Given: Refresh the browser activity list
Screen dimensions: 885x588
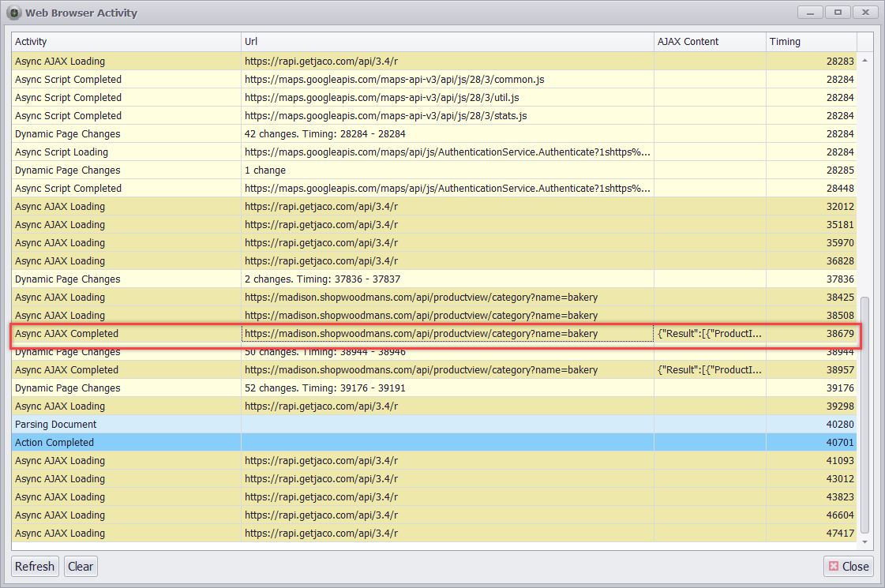Looking at the screenshot, I should point(35,566).
